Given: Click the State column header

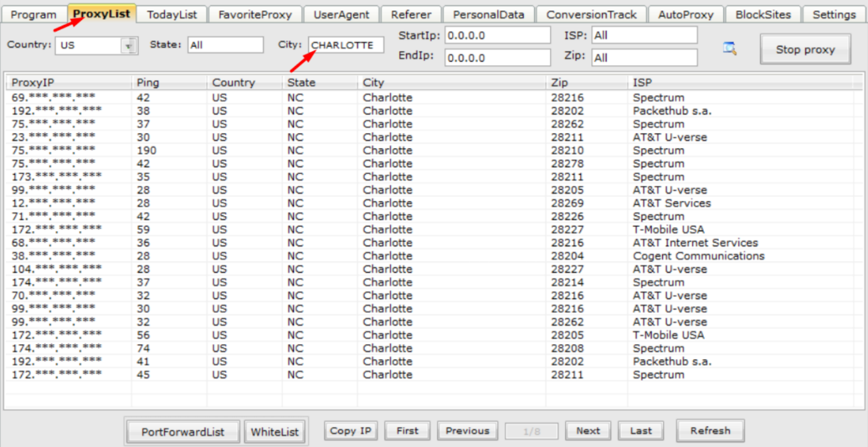Looking at the screenshot, I should [320, 83].
